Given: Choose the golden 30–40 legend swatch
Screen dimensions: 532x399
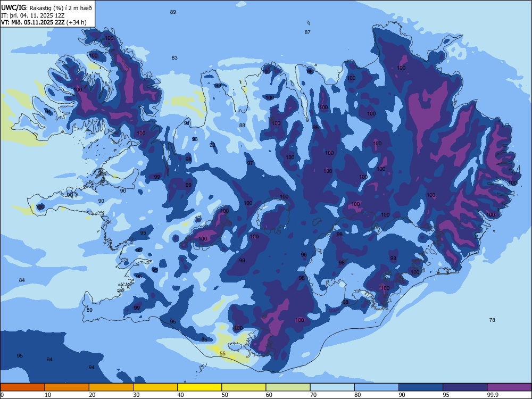Looking at the screenshot, I should point(155,387).
